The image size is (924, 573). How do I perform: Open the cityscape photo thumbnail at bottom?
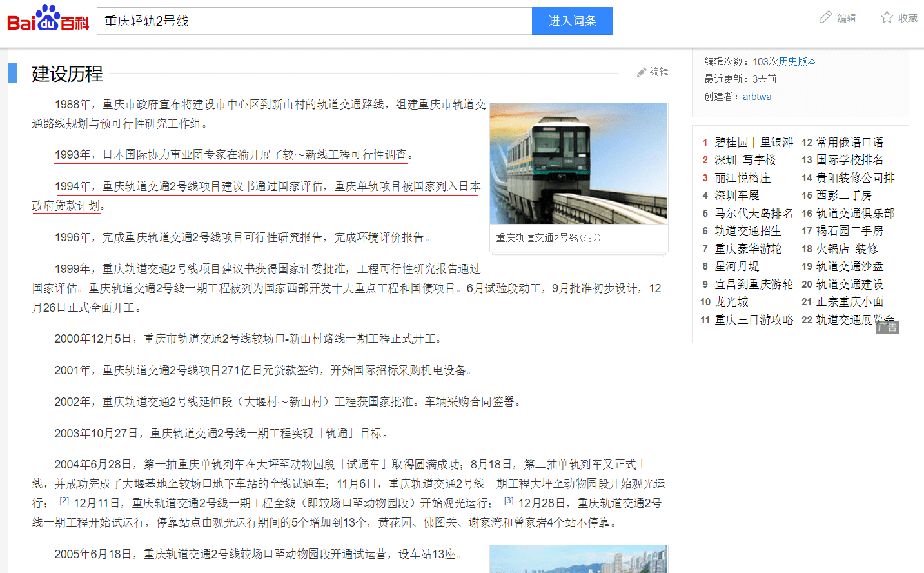578,559
